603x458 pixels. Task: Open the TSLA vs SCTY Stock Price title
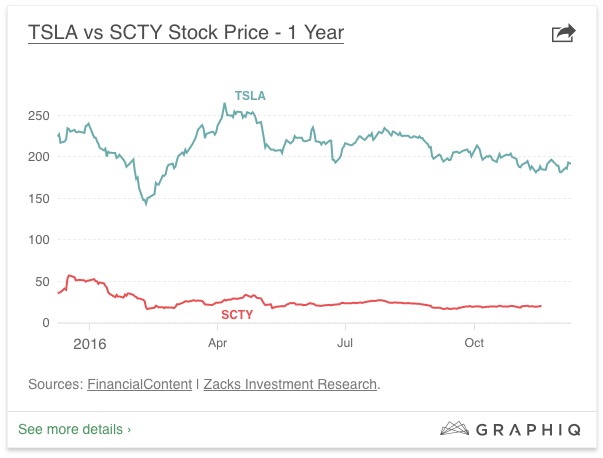pyautogui.click(x=185, y=33)
